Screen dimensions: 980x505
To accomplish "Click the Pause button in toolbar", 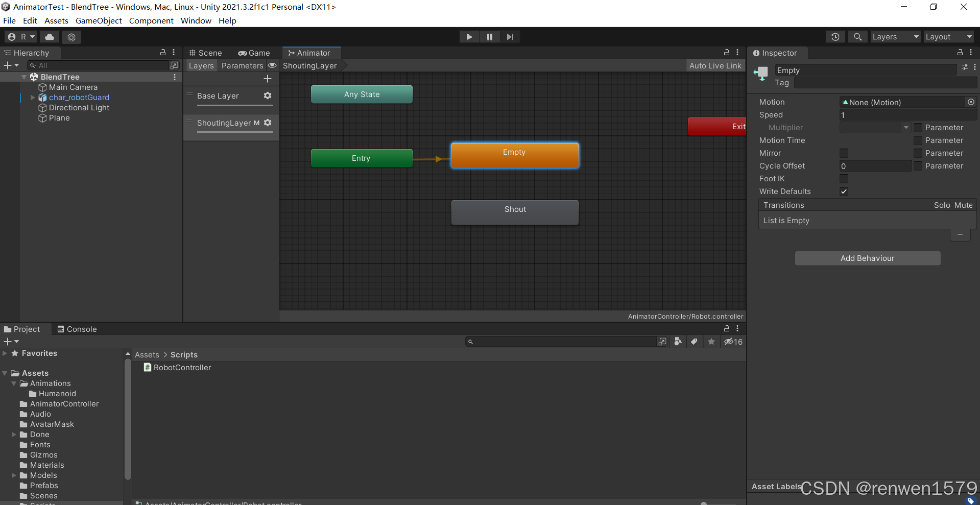I will point(489,37).
